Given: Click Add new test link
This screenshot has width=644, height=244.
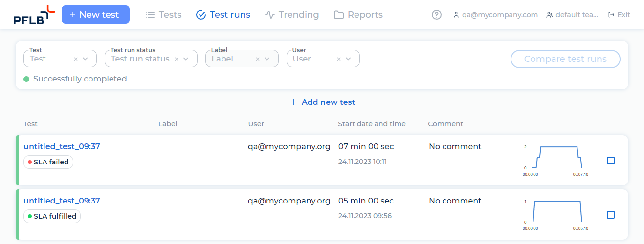Looking at the screenshot, I should click(323, 102).
